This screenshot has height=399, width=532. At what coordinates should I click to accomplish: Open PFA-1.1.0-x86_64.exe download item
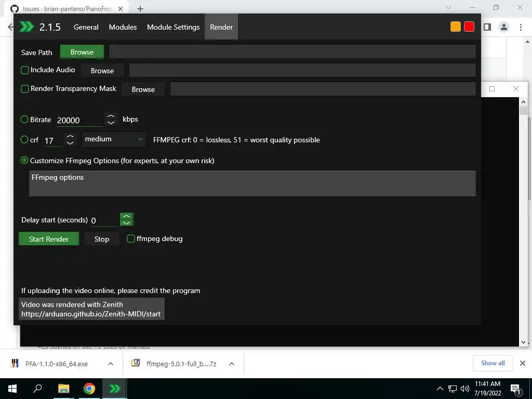[56, 364]
